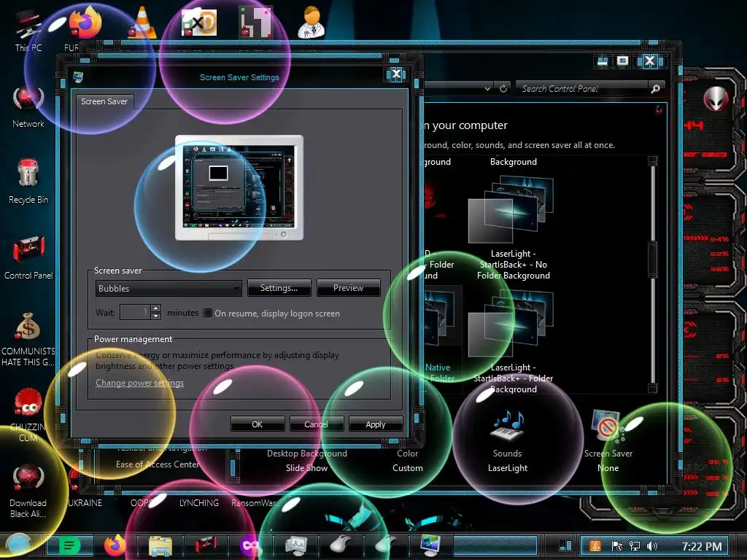Open File Explorer from the taskbar
Viewport: 747px width, 560px height.
pos(160,545)
